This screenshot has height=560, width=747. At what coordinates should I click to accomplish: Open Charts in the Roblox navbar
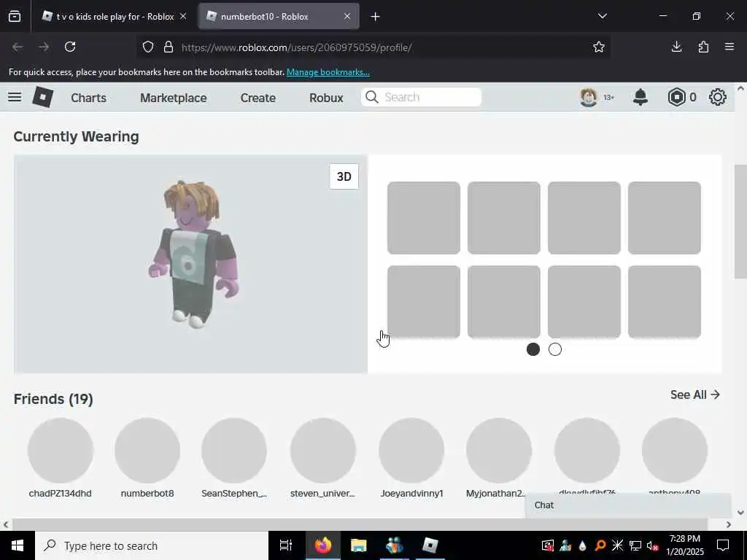pyautogui.click(x=88, y=98)
